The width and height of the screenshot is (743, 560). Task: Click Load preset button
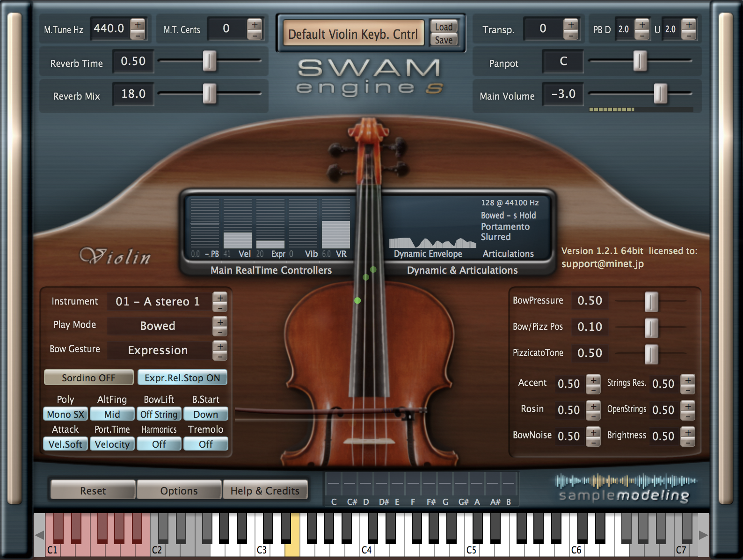click(444, 27)
